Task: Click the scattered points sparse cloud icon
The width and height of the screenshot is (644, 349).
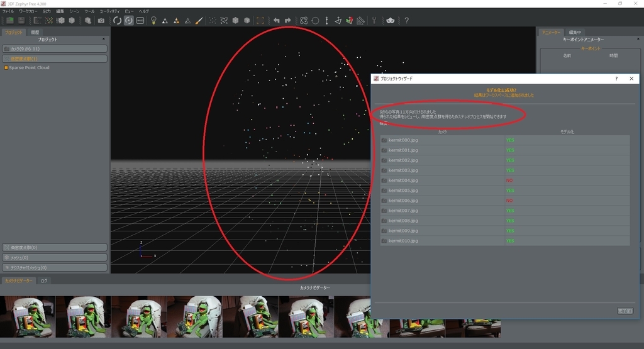Action: pyautogui.click(x=213, y=20)
